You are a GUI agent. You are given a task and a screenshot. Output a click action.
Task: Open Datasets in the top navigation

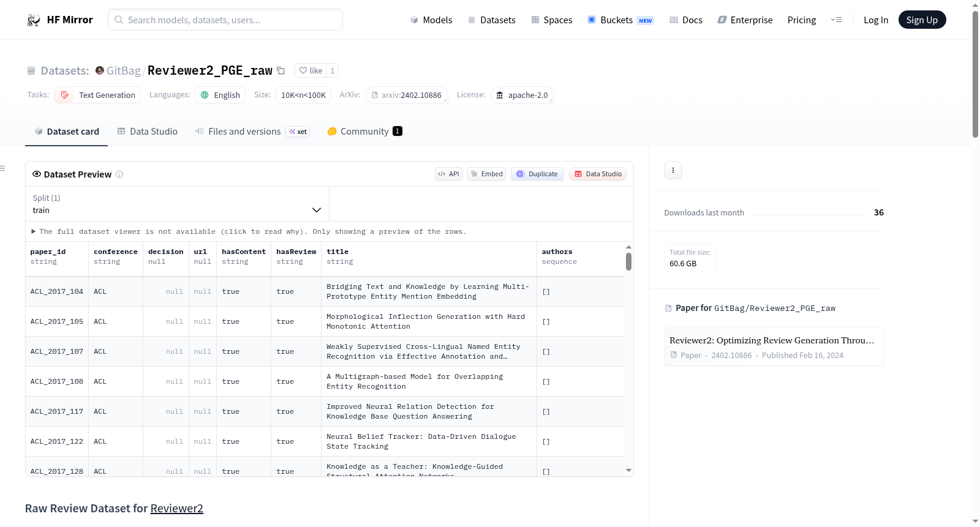(x=491, y=20)
